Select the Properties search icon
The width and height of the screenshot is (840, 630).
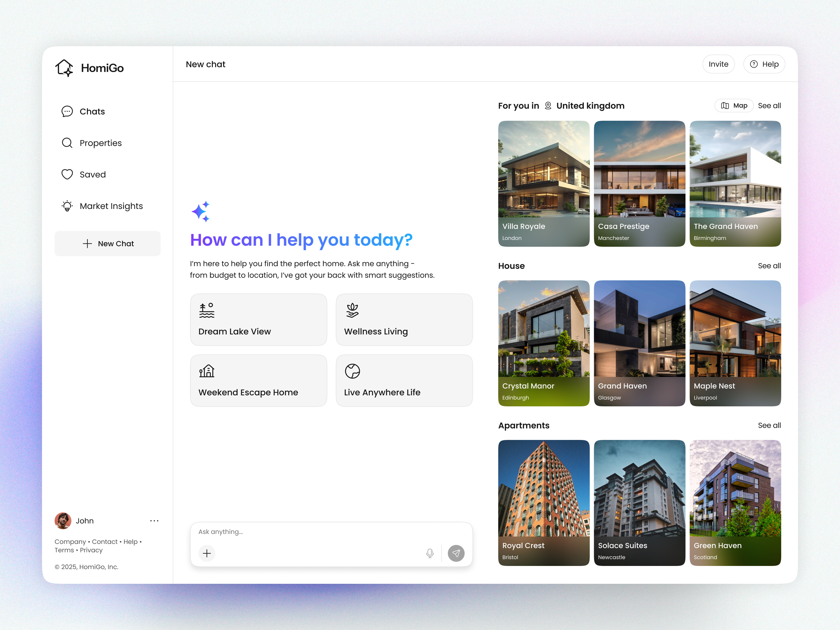[67, 143]
